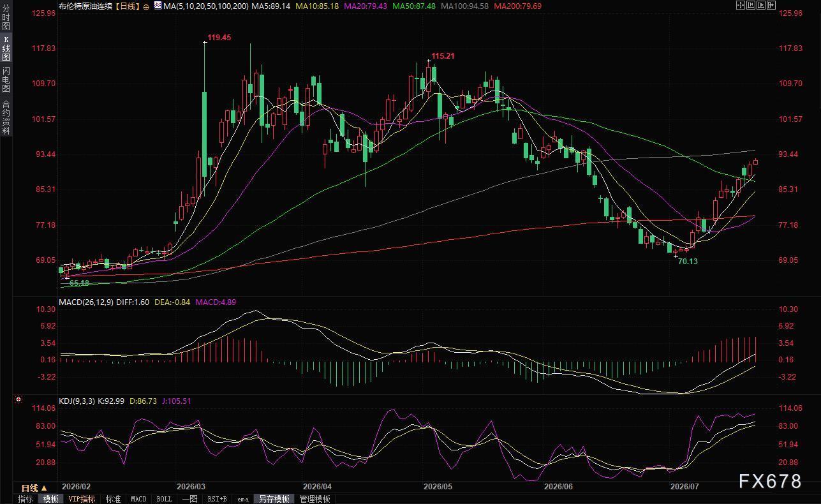This screenshot has height=504, width=821.
Task: Click the MA indicator chart icon
Action: 158,5
